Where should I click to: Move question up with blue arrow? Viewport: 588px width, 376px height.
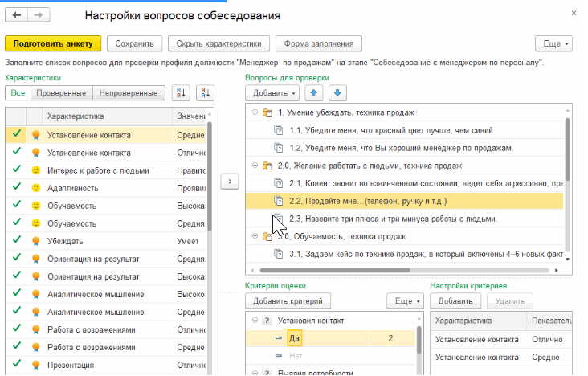click(x=314, y=92)
